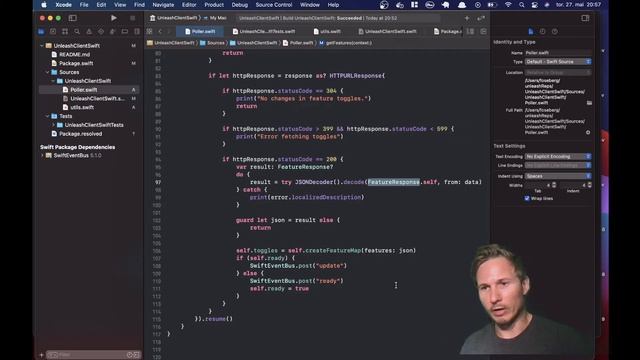The image size is (640, 360).
Task: Show the Project navigator
Action: [41, 31]
